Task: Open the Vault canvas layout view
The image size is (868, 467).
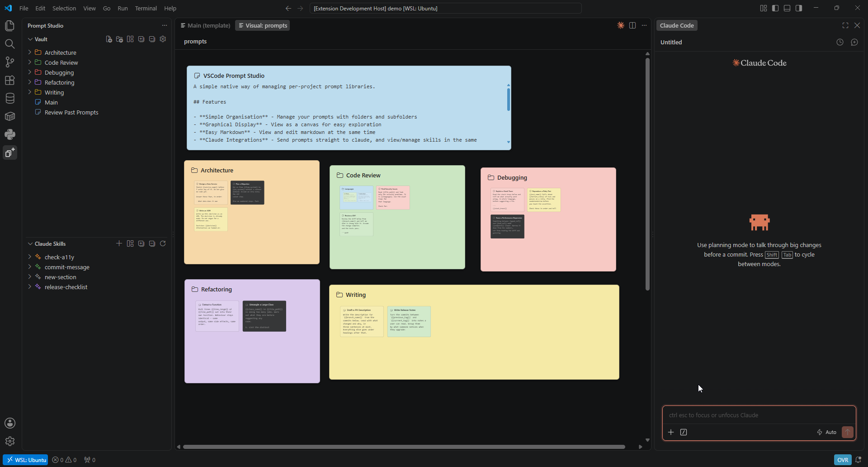Action: tap(130, 39)
